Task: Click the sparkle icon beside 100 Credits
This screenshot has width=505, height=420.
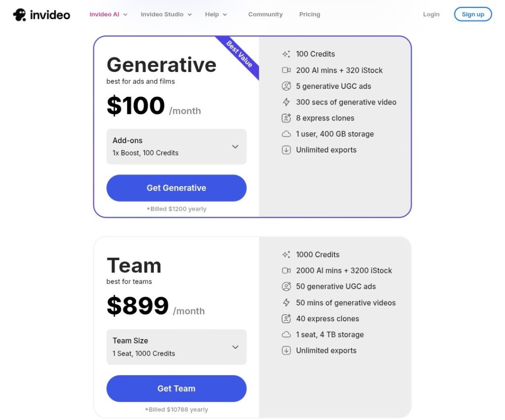Action: [286, 54]
